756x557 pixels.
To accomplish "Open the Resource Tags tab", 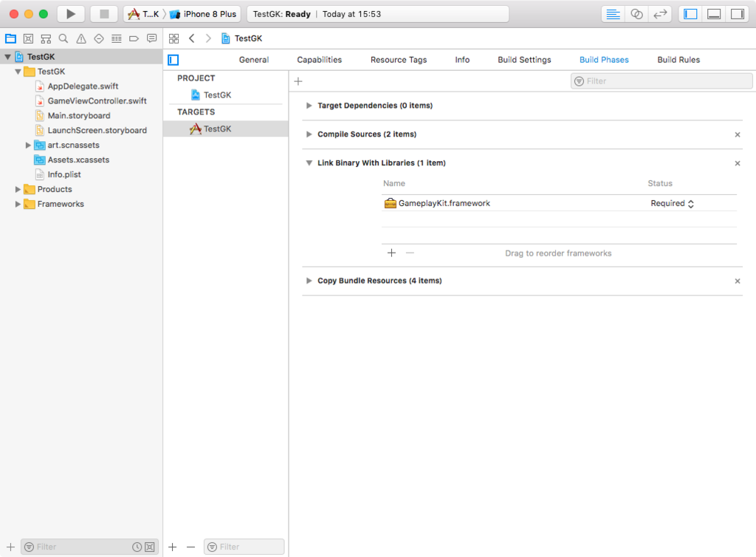I will [x=399, y=60].
